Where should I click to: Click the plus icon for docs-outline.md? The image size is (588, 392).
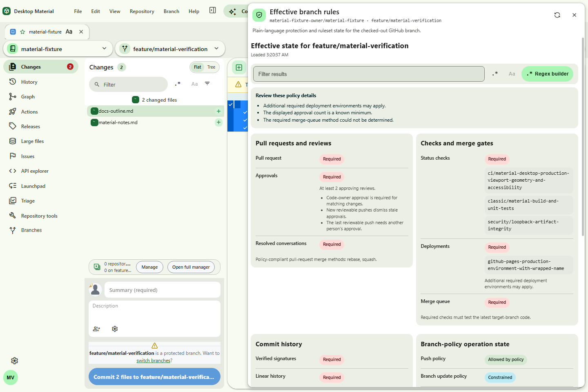(x=219, y=111)
